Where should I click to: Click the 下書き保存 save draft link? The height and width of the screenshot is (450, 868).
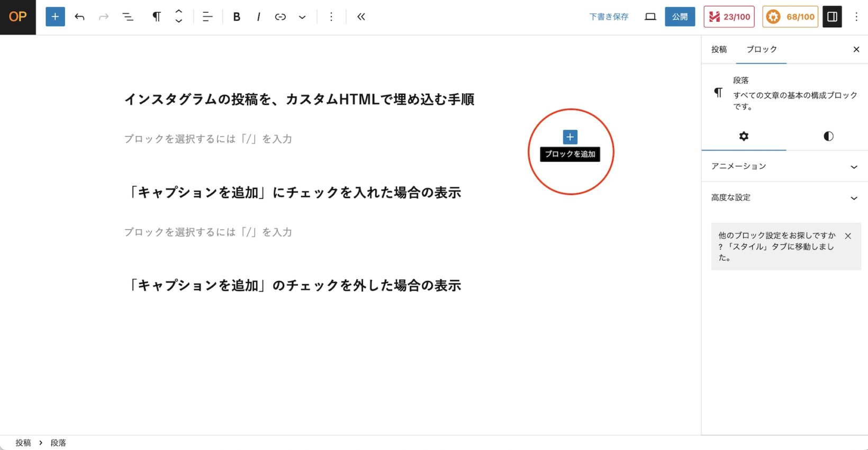tap(609, 17)
